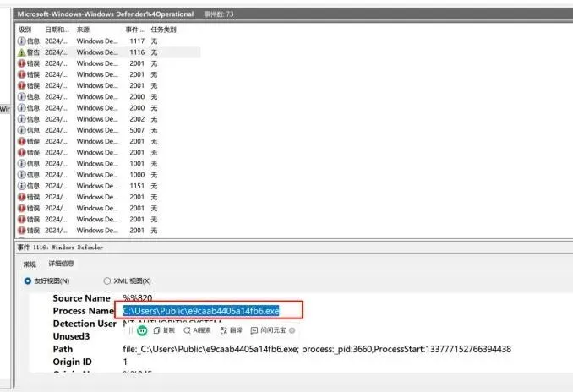Click the AI搜索 label in floating toolbar

click(x=202, y=330)
